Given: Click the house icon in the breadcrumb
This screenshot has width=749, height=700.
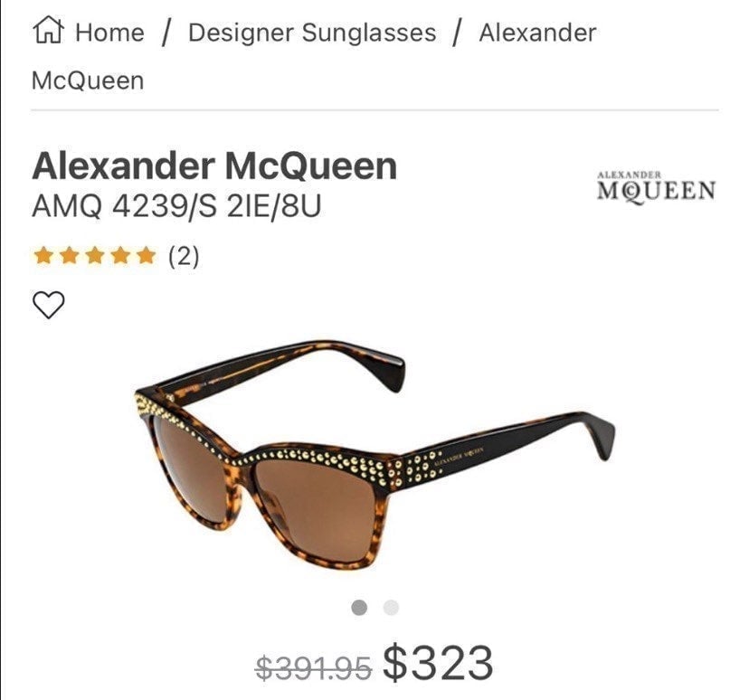Looking at the screenshot, I should click(48, 30).
